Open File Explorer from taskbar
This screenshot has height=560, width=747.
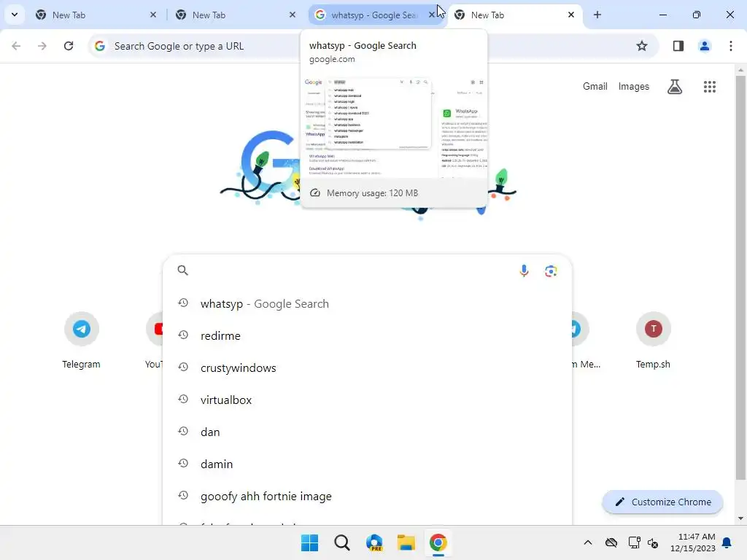pyautogui.click(x=406, y=542)
